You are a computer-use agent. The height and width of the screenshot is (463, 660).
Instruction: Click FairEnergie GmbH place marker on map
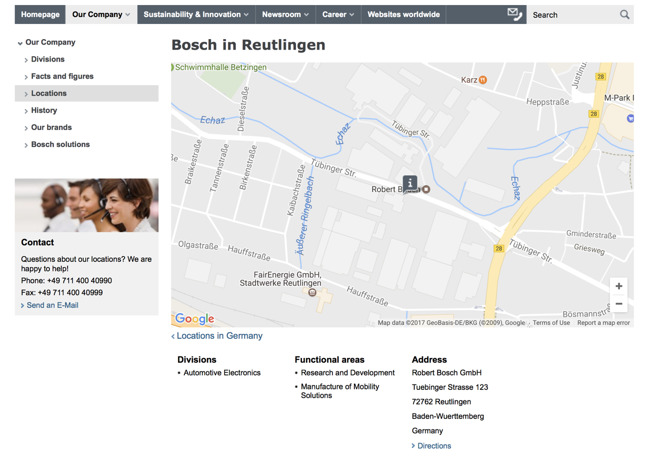(x=312, y=292)
